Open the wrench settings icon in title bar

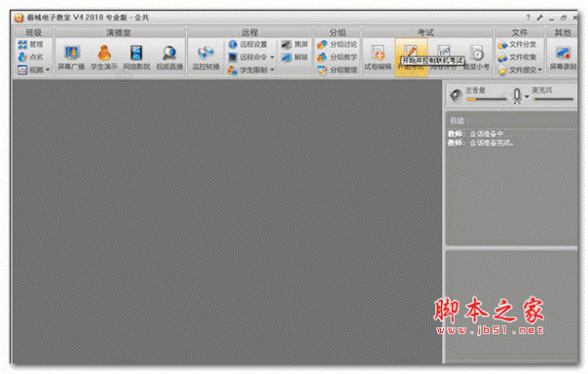pos(540,18)
